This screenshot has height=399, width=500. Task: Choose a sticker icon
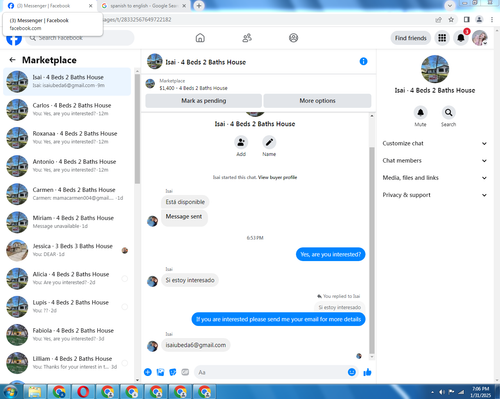pos(173,372)
